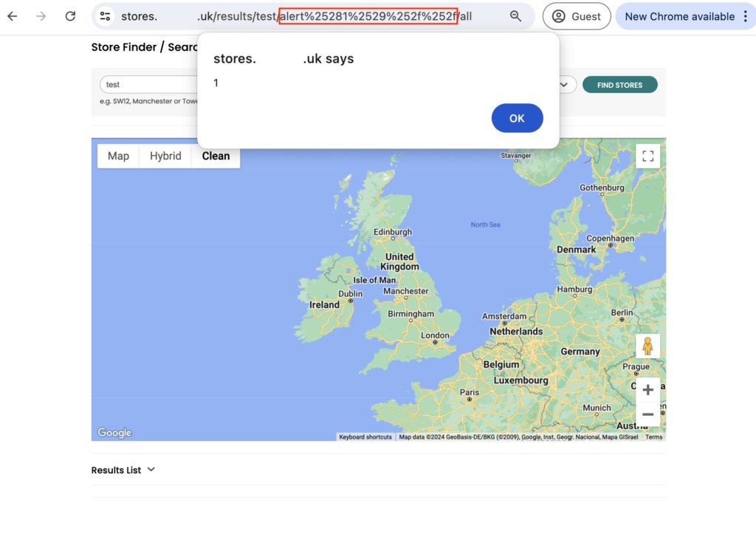Image resolution: width=756 pixels, height=545 pixels.
Task: Click the Edinburgh label on map
Action: coord(393,231)
